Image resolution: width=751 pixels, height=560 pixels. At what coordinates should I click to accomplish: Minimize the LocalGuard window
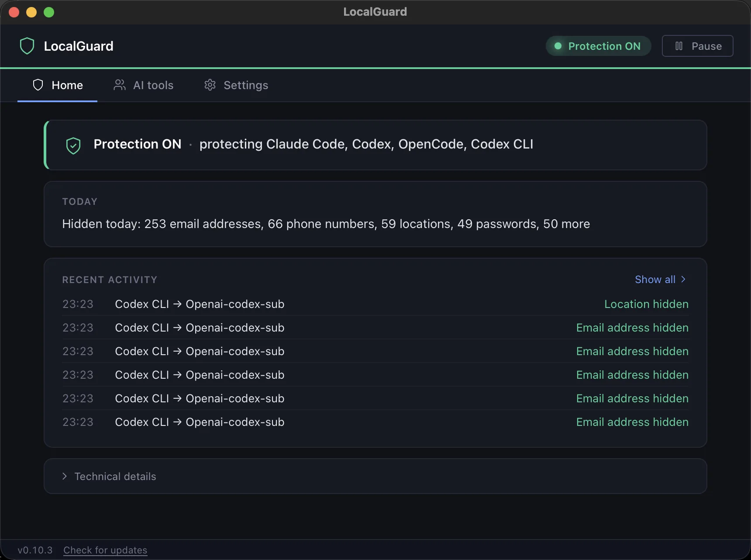pos(31,12)
